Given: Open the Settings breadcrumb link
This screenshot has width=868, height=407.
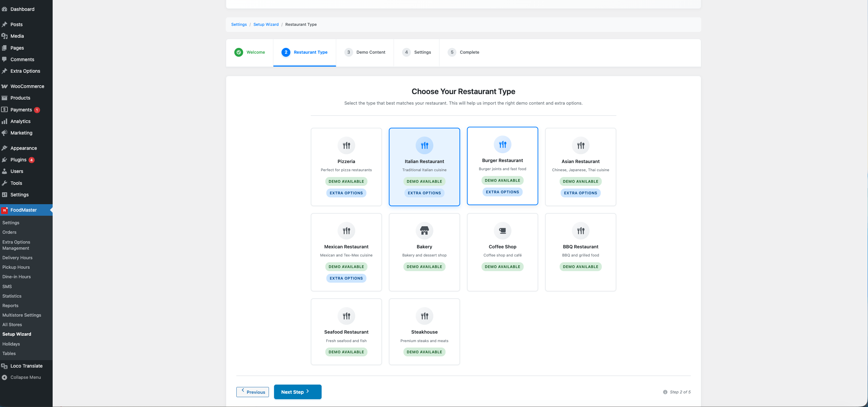Looking at the screenshot, I should point(239,24).
